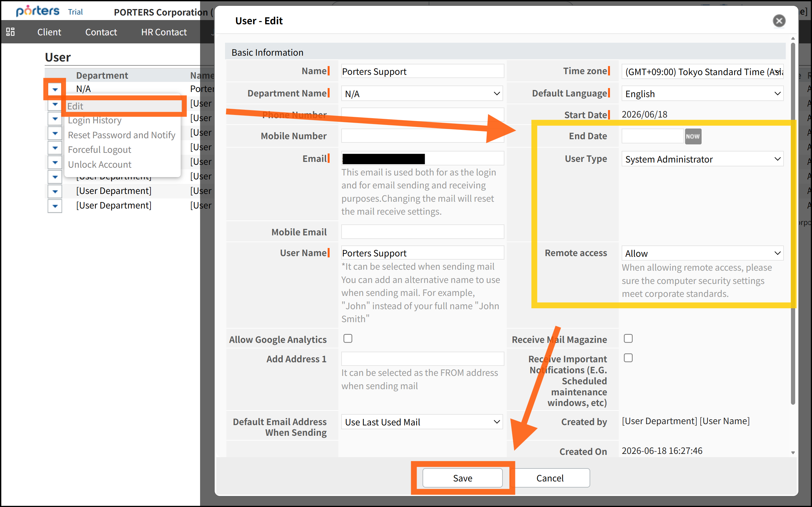Click the NOW button beside End Date
The width and height of the screenshot is (812, 507).
pyautogui.click(x=693, y=136)
